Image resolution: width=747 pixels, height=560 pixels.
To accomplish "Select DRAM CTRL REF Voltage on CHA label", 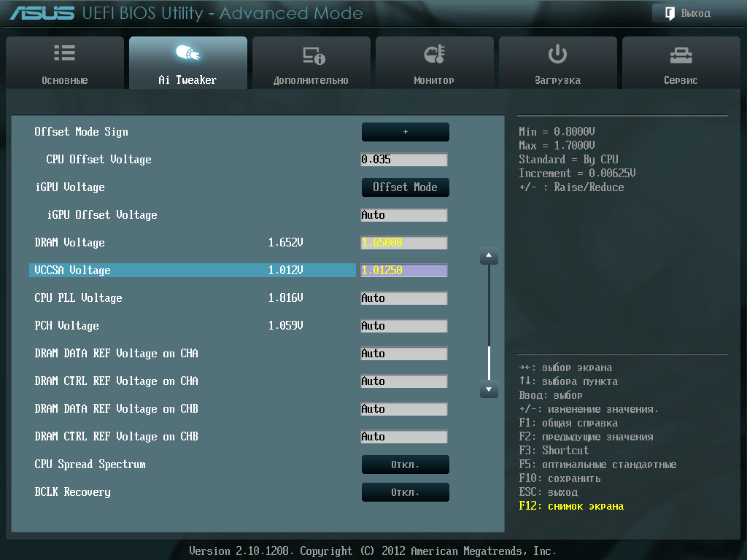I will tap(116, 381).
